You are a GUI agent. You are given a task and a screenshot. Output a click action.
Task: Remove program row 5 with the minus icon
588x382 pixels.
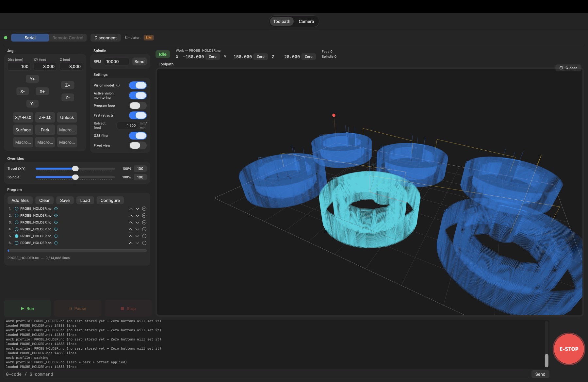pos(144,236)
